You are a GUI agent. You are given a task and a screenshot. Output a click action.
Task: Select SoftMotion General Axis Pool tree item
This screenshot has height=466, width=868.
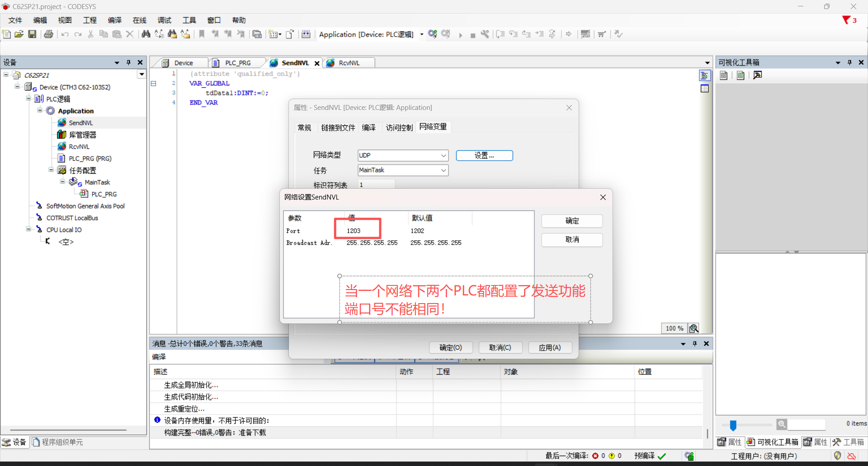coord(85,206)
